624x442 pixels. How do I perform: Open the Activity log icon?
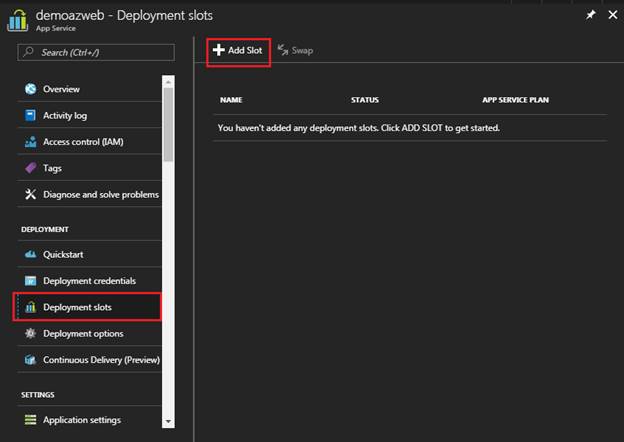pyautogui.click(x=30, y=116)
